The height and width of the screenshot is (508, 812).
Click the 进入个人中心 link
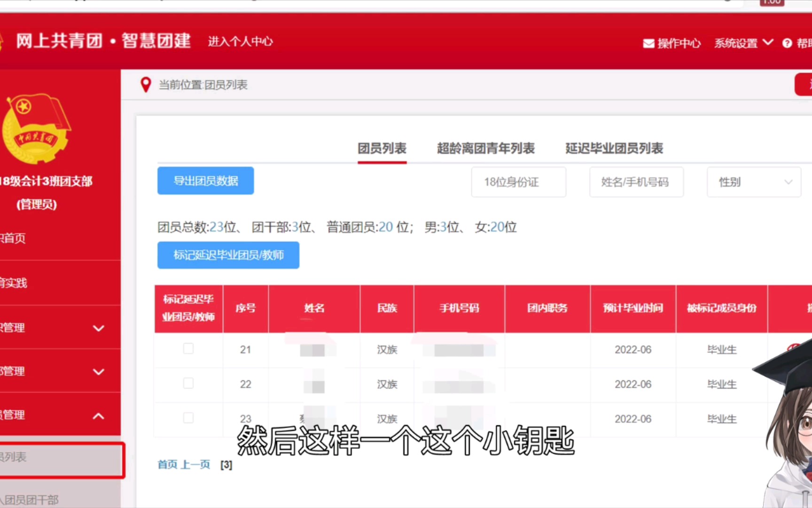tap(240, 41)
